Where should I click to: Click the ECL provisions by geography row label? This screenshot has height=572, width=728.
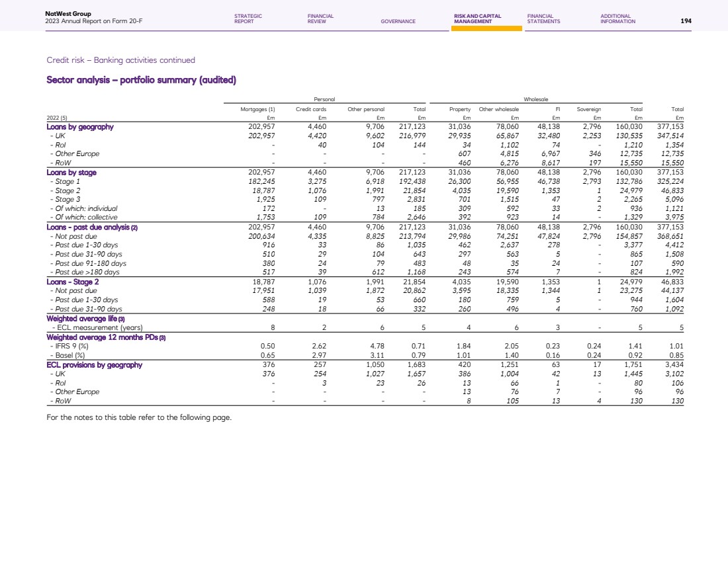tap(94, 364)
